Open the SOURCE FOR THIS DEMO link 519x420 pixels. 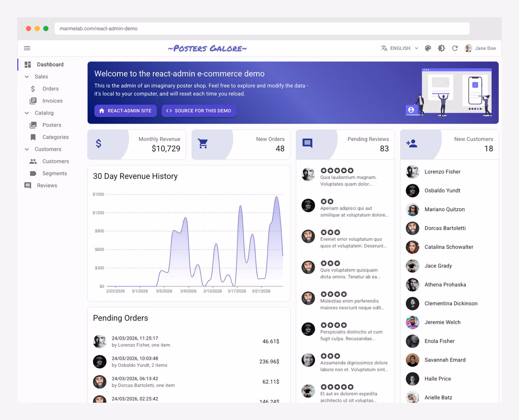199,111
